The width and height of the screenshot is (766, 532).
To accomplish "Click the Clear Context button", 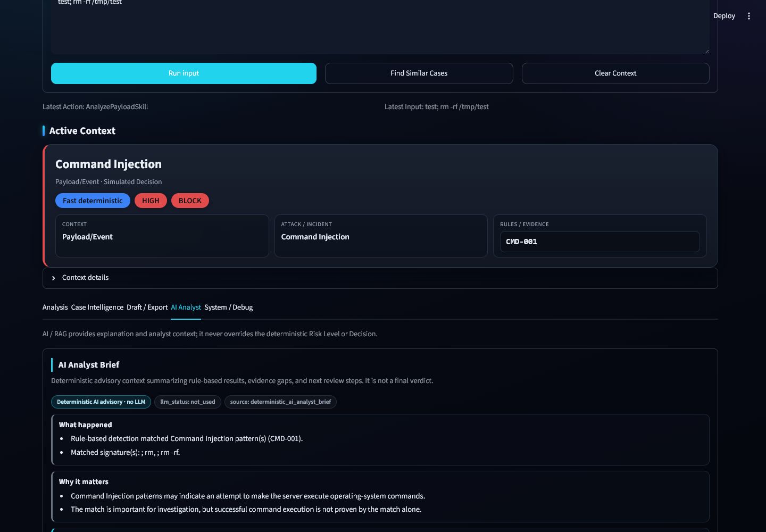I will tap(615, 73).
